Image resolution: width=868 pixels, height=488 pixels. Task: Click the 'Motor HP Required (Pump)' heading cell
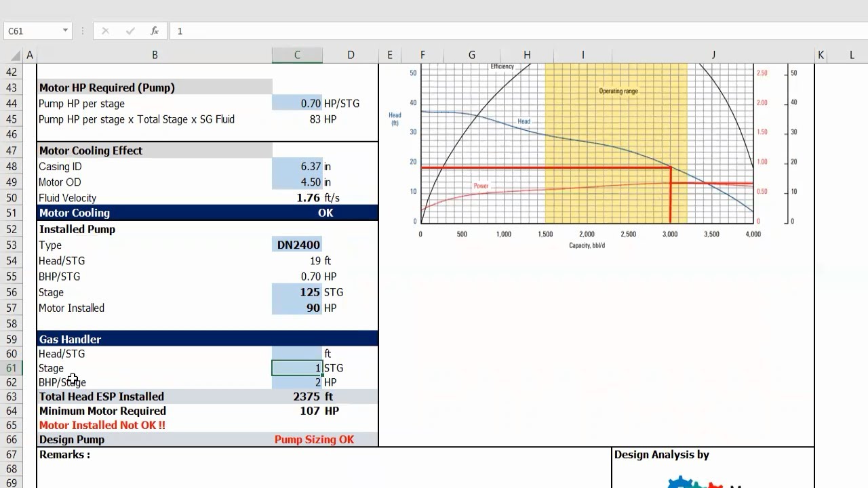pyautogui.click(x=155, y=87)
